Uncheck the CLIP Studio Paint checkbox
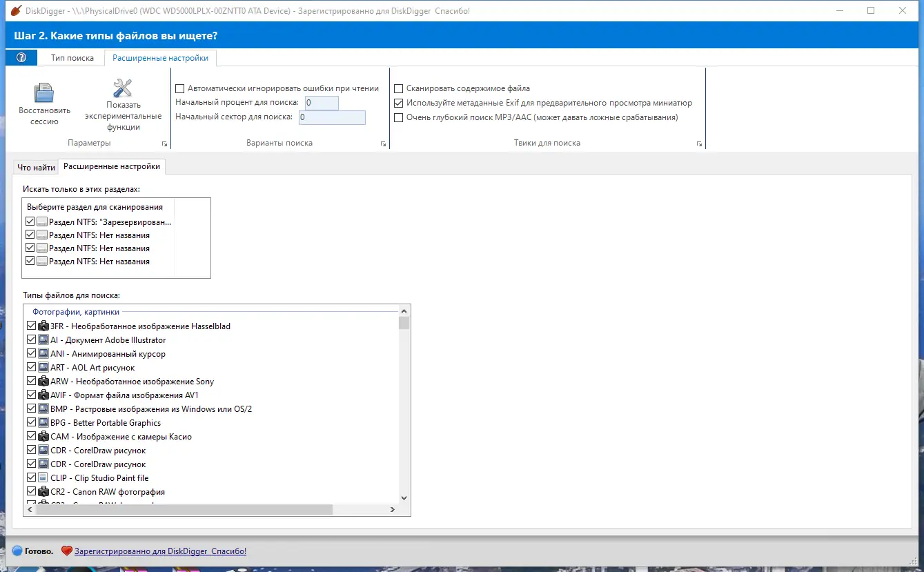The width and height of the screenshot is (924, 572). pyautogui.click(x=31, y=477)
